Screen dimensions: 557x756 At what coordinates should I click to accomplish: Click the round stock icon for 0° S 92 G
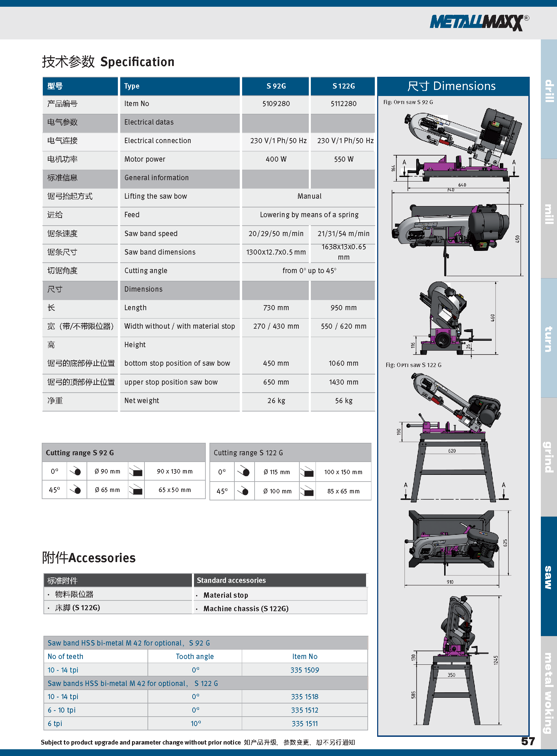(76, 471)
